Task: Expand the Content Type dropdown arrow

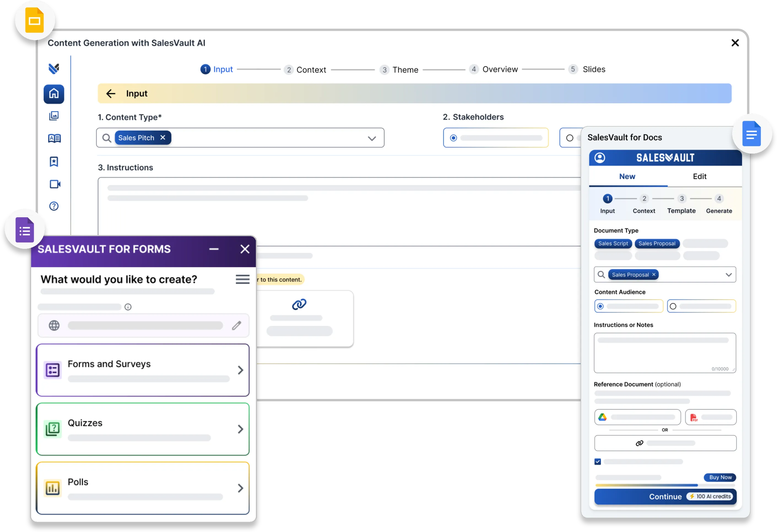Action: pyautogui.click(x=372, y=138)
